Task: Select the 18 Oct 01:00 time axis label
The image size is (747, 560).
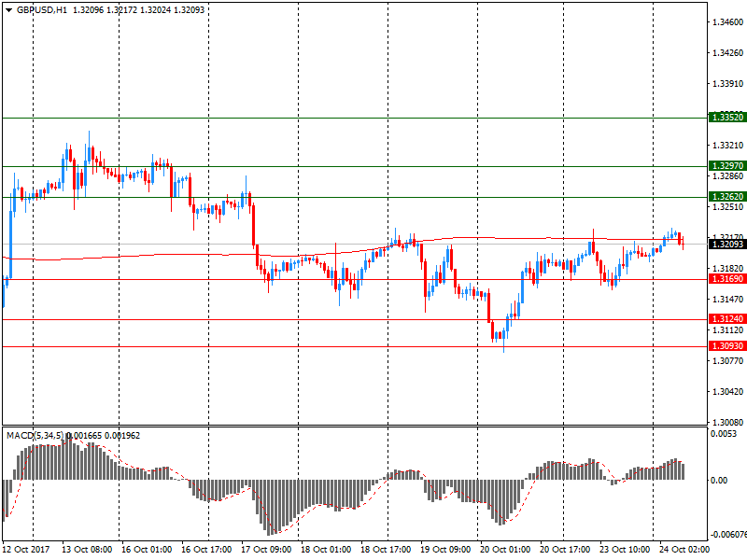Action: pyautogui.click(x=326, y=550)
